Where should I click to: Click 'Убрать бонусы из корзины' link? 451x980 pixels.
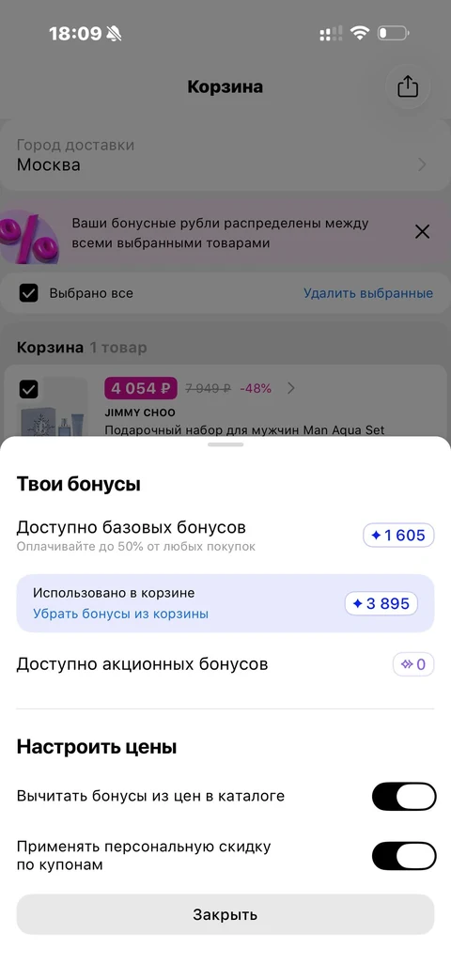pyautogui.click(x=120, y=614)
